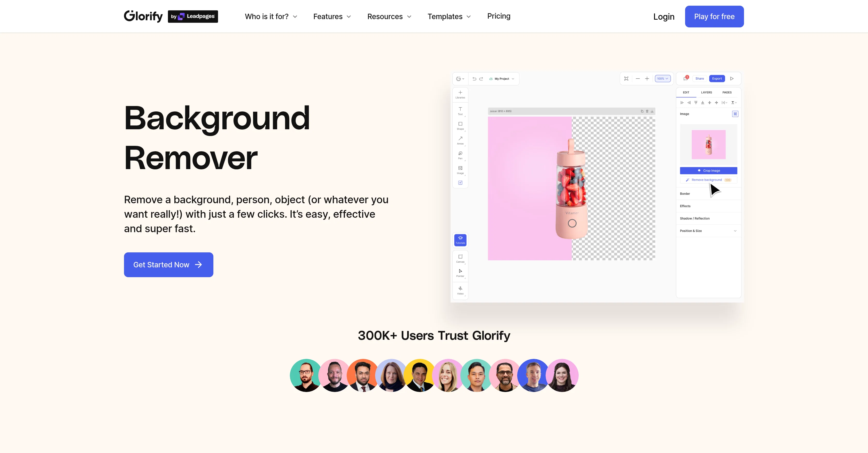Open the AI tool in editor sidebar
Screen dimensions: 868x453
pyautogui.click(x=460, y=183)
